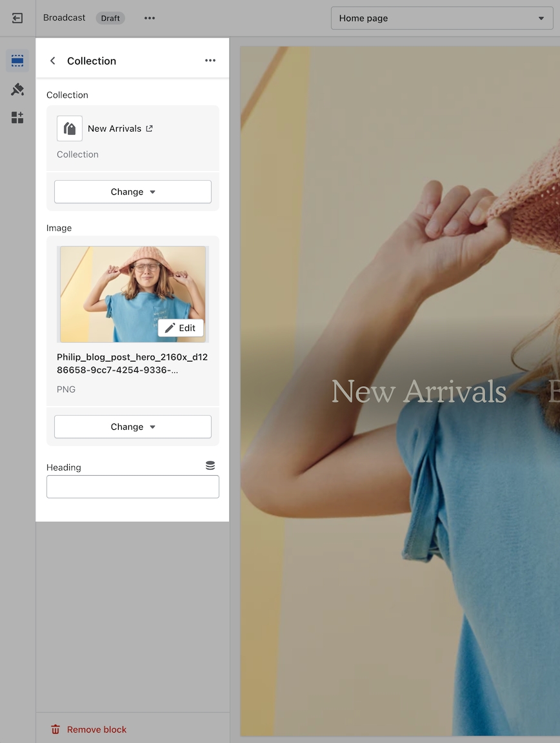
Task: Expand the image Change dropdown
Action: pos(133,427)
